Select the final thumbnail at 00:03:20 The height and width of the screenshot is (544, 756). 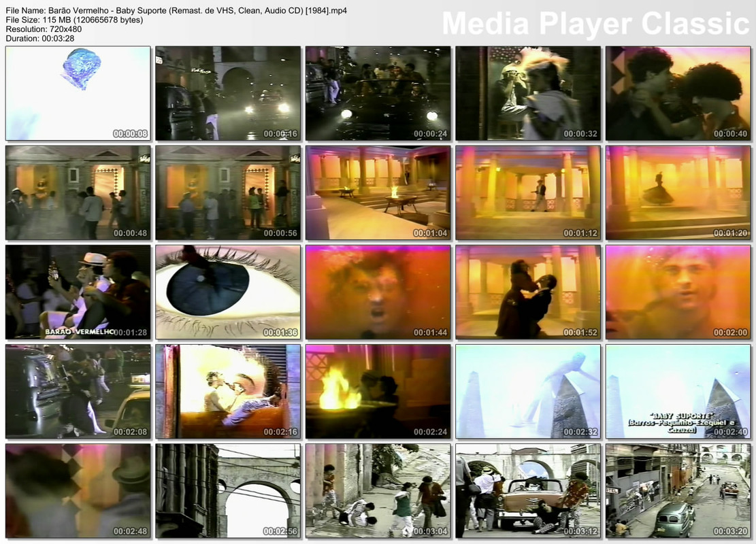pos(678,491)
